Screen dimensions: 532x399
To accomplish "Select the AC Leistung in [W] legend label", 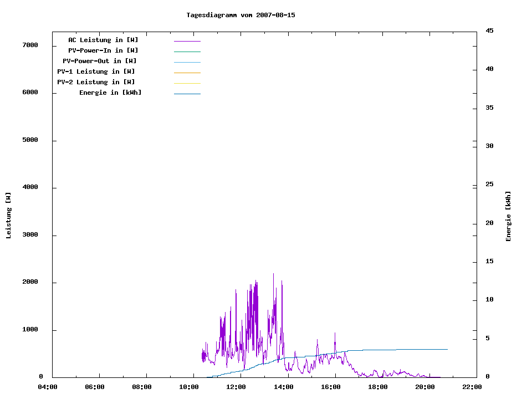I will click(x=103, y=40).
